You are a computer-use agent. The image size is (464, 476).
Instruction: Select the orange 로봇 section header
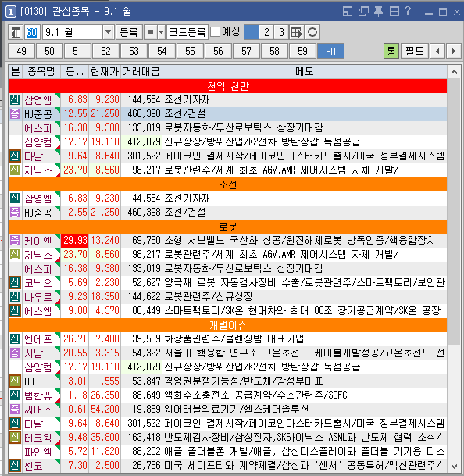point(227,227)
